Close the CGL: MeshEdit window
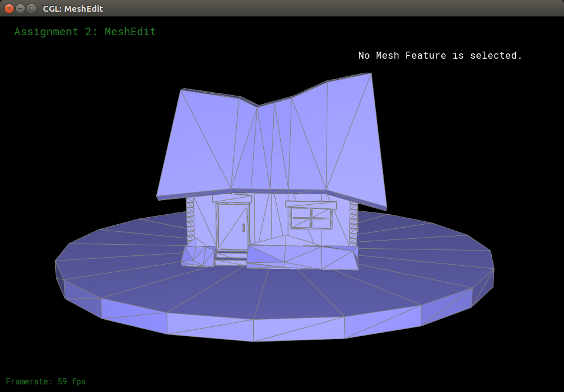 click(9, 8)
